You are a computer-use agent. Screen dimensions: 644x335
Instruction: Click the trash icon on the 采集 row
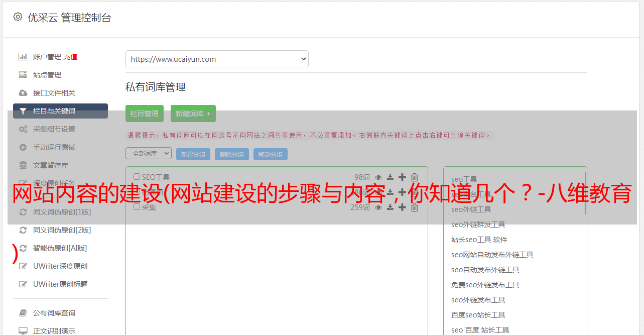[415, 207]
